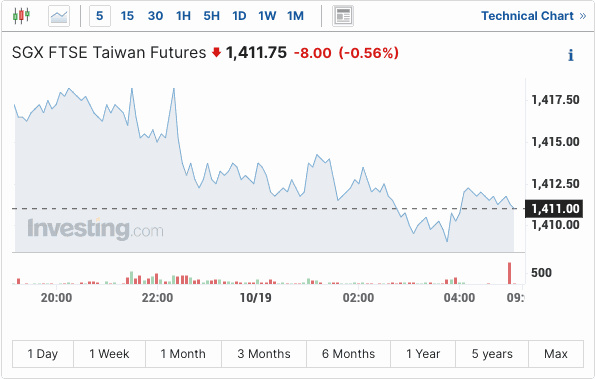
Task: Click the 1,412.50 axis label
Action: click(556, 184)
